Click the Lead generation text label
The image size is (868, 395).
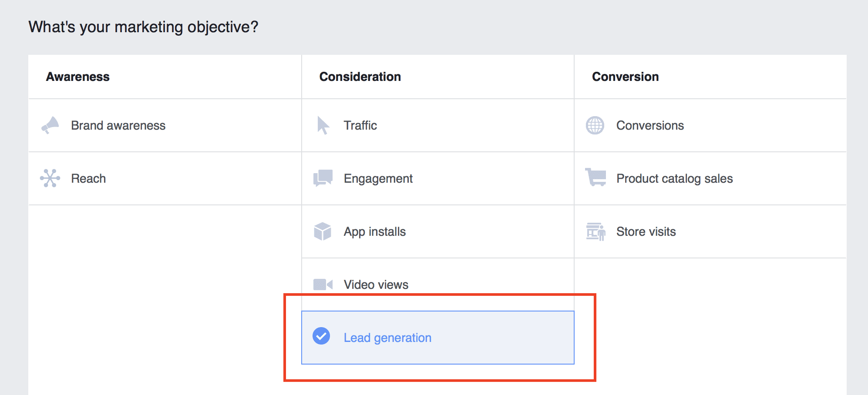click(x=387, y=338)
